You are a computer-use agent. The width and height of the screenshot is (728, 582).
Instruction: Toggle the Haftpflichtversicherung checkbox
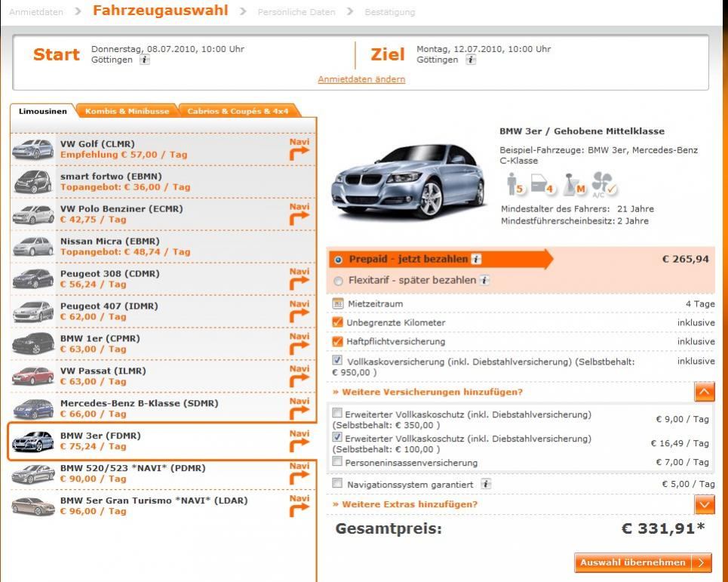[337, 341]
